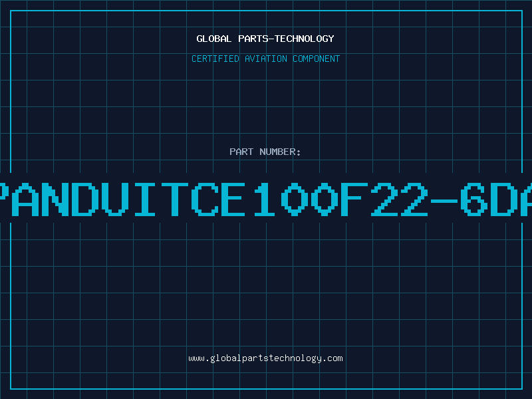Select the CE characters in part number
The height and width of the screenshot is (399, 532).
click(x=218, y=199)
